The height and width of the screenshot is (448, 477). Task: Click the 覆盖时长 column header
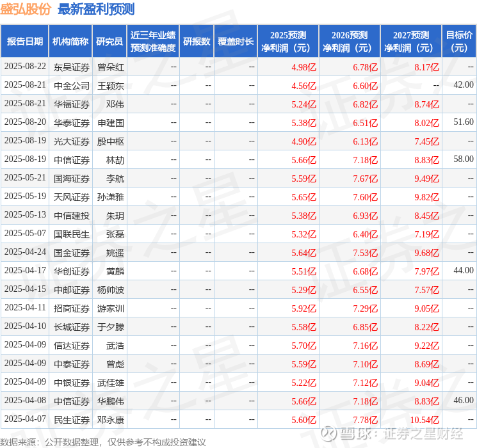pyautogui.click(x=236, y=42)
